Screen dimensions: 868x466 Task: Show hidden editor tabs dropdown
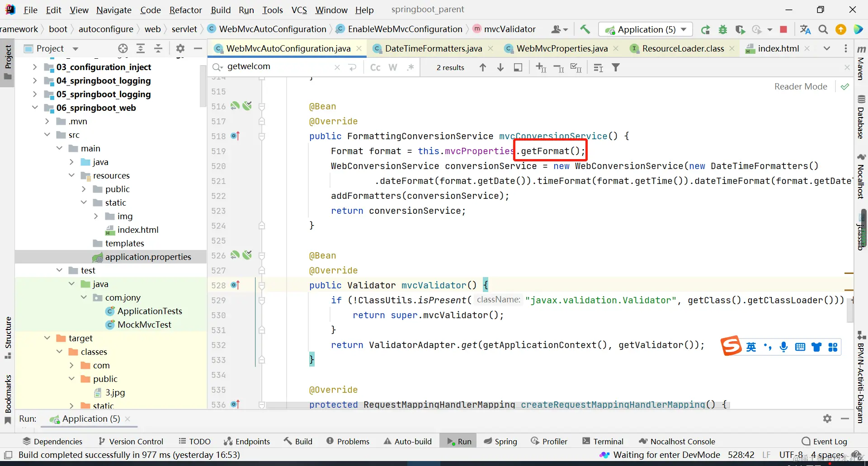827,48
